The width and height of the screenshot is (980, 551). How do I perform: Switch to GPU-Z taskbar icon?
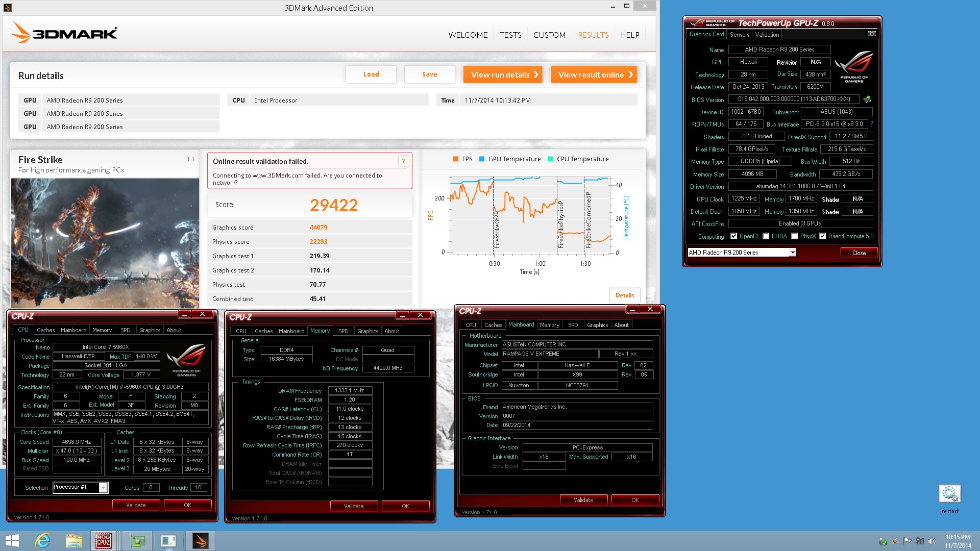pos(137,541)
